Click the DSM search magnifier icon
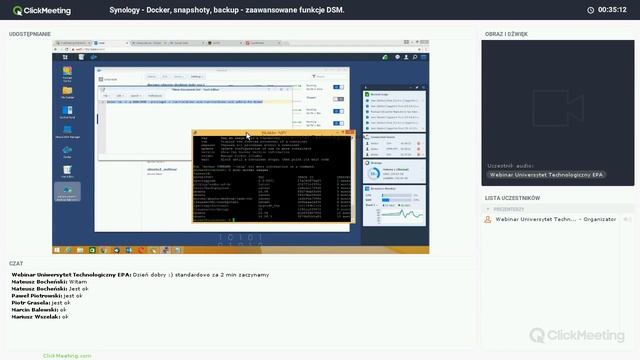 (x=415, y=57)
